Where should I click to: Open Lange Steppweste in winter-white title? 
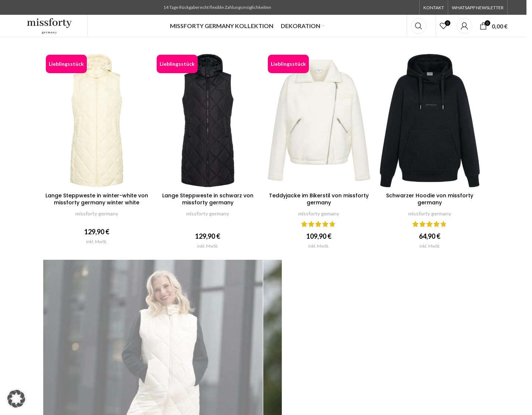[x=97, y=199]
